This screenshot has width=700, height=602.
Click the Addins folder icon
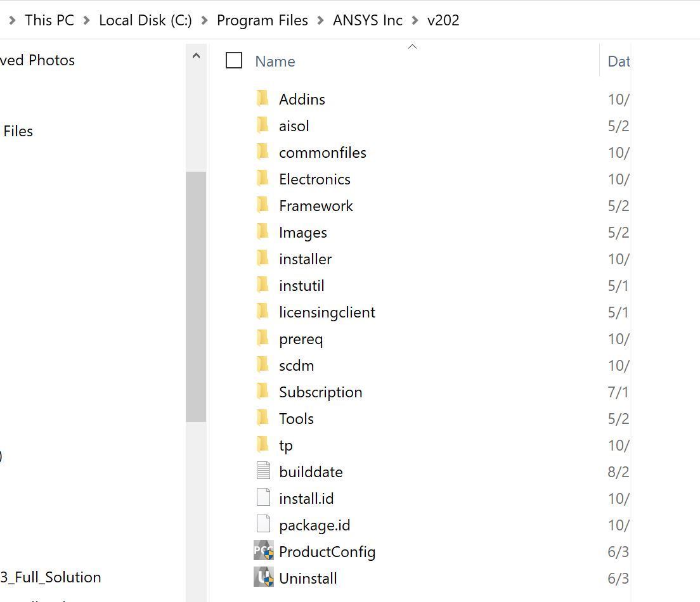click(263, 99)
